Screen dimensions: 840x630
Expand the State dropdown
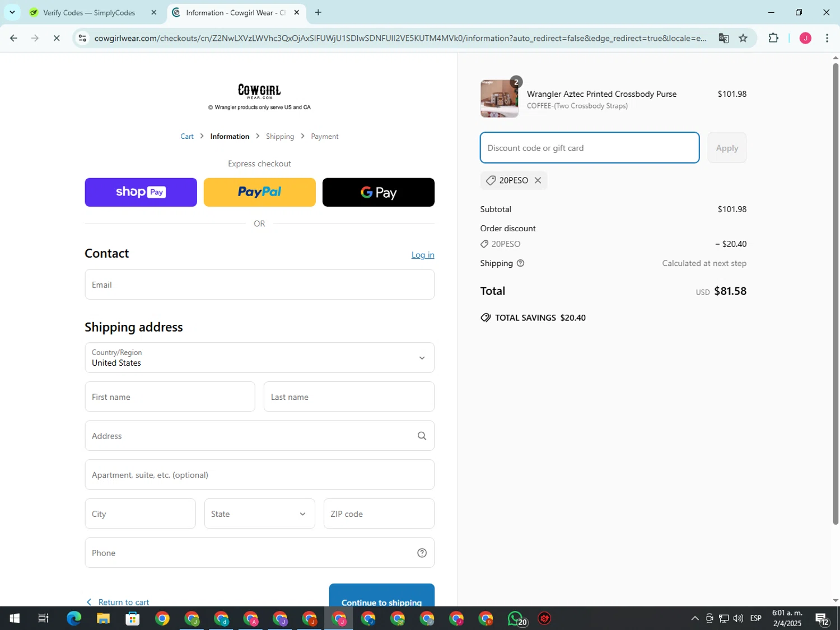(x=259, y=514)
